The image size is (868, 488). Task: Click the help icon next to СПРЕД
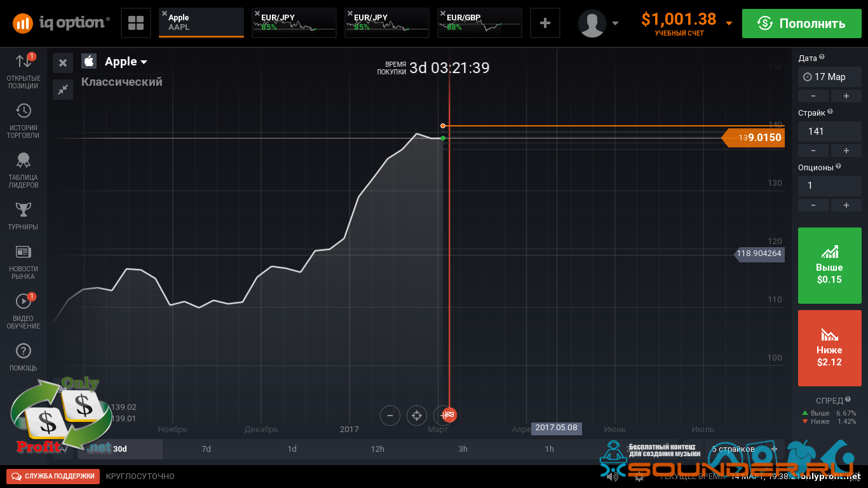848,400
